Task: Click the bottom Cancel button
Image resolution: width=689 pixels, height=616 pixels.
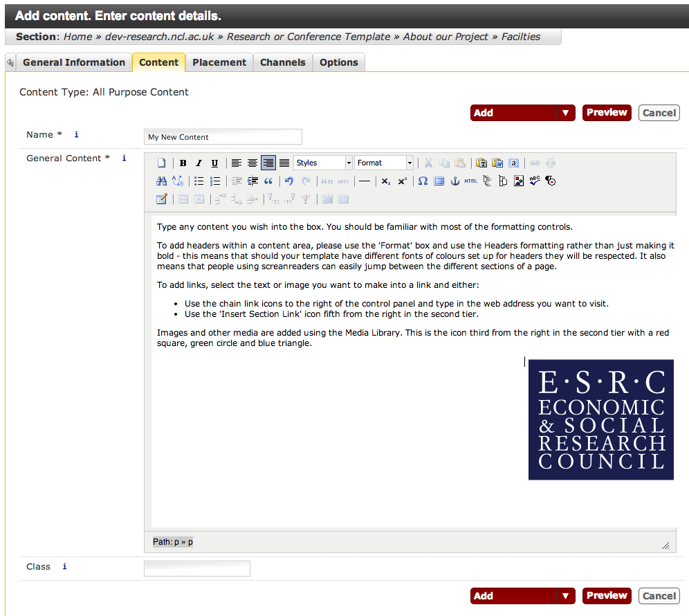Action: click(x=659, y=596)
